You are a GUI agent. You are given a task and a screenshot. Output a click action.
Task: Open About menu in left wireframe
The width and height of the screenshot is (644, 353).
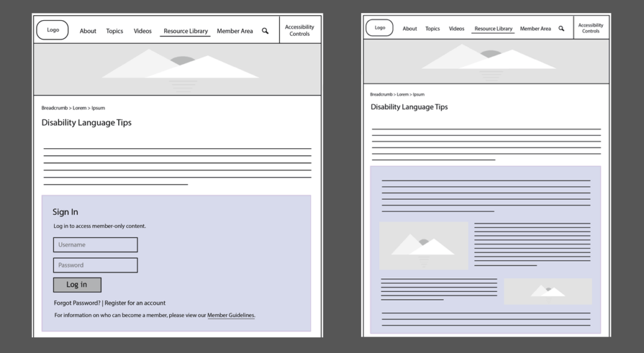pyautogui.click(x=88, y=31)
